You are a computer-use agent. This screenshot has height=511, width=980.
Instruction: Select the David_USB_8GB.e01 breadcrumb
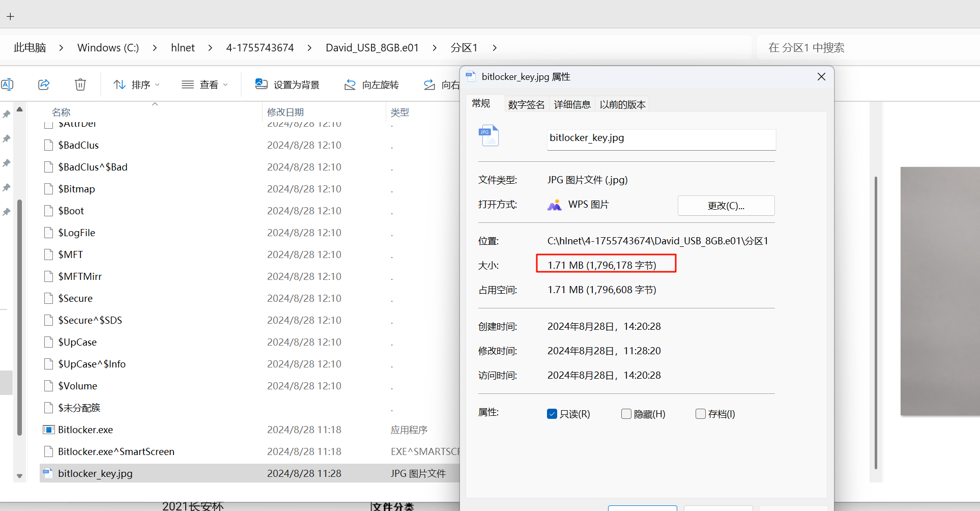coord(372,48)
